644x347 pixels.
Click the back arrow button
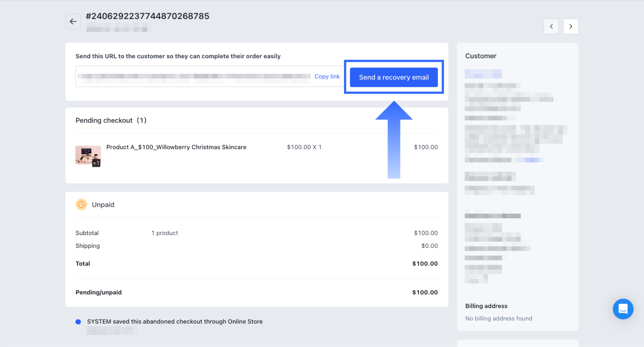click(73, 22)
